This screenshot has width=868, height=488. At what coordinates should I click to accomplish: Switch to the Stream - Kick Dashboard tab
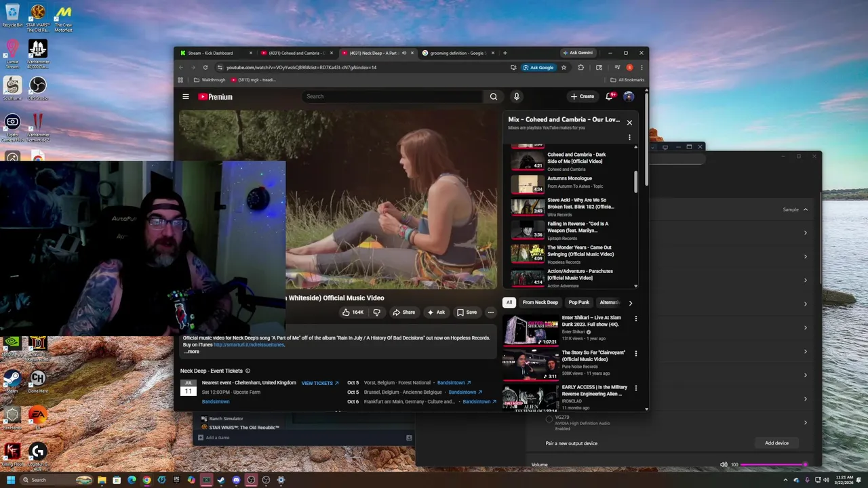point(214,53)
